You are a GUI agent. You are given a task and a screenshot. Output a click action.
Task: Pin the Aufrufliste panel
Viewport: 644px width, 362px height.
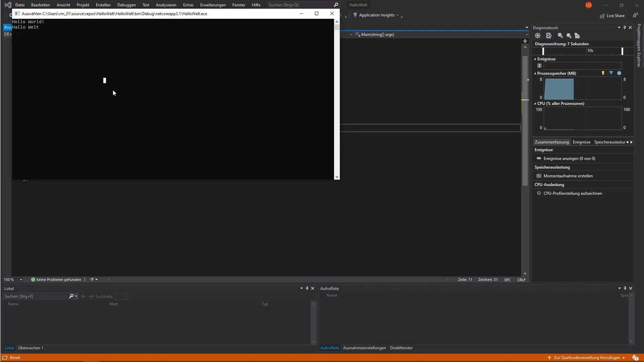point(625,288)
